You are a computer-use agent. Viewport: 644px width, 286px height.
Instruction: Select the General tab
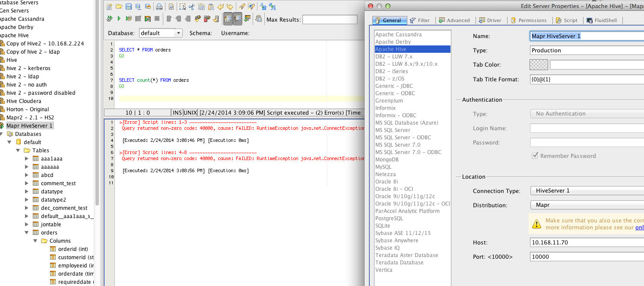click(x=389, y=20)
